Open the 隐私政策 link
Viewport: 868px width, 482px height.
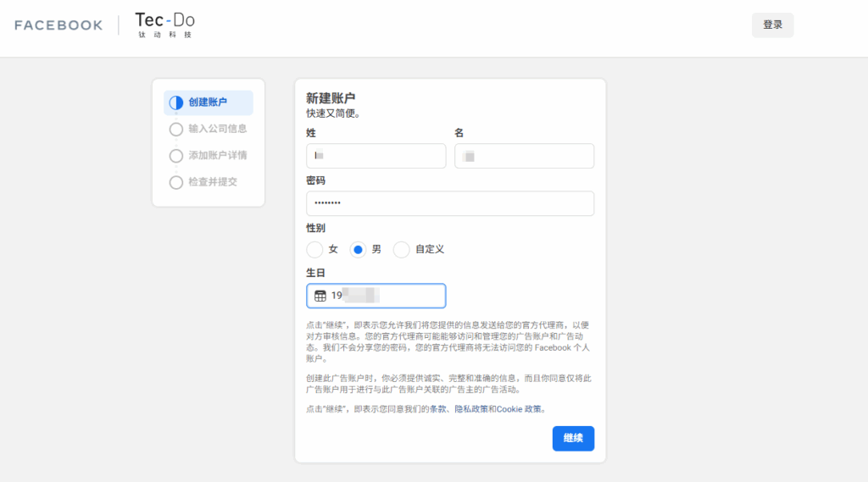click(469, 409)
